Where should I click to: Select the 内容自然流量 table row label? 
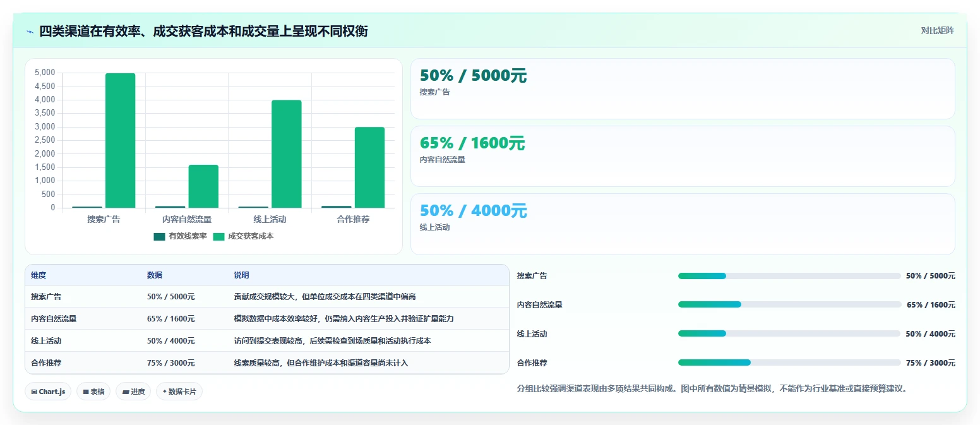point(54,319)
